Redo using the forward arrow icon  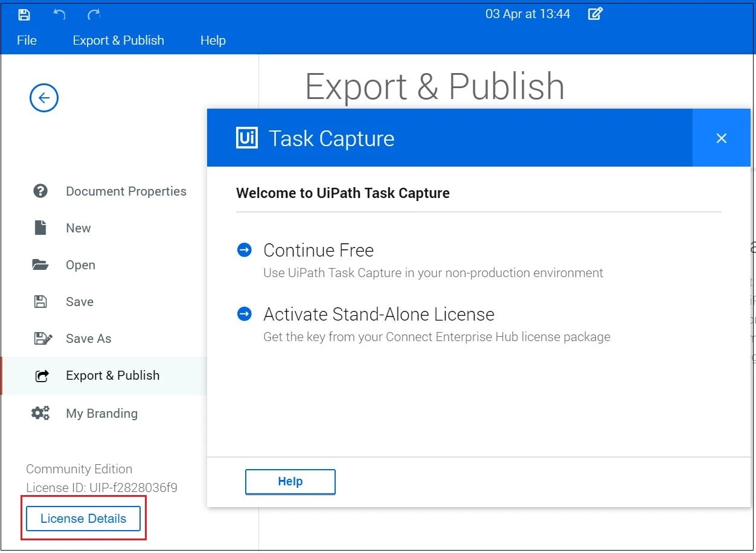click(x=94, y=14)
